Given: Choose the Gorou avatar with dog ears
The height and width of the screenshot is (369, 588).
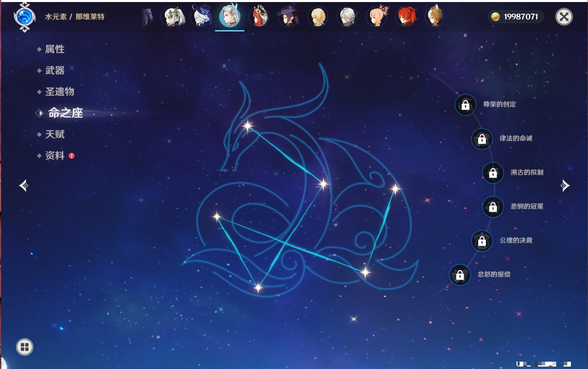Looking at the screenshot, I should pos(435,17).
